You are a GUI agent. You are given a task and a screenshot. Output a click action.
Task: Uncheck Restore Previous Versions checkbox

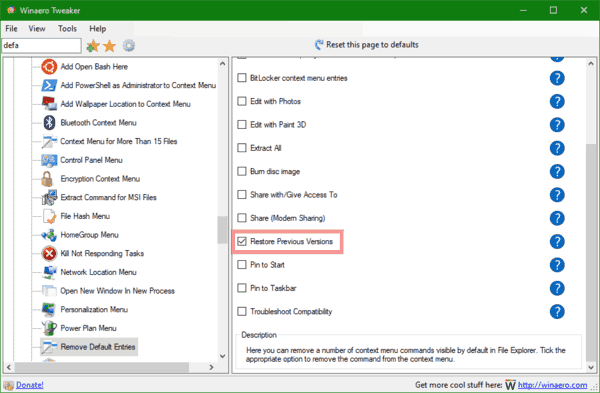(242, 241)
